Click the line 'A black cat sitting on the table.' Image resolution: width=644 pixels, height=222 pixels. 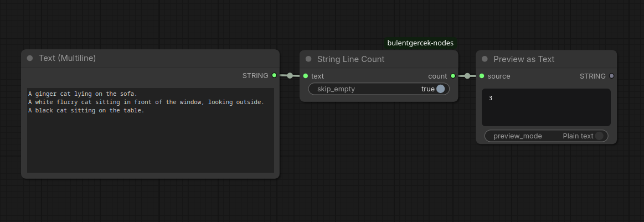pos(86,110)
